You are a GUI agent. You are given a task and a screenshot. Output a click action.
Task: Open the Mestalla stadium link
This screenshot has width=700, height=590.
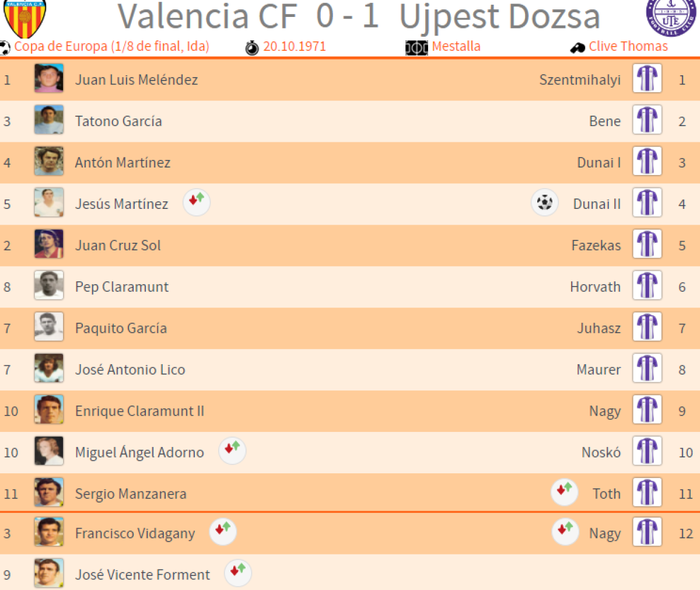pyautogui.click(x=456, y=47)
